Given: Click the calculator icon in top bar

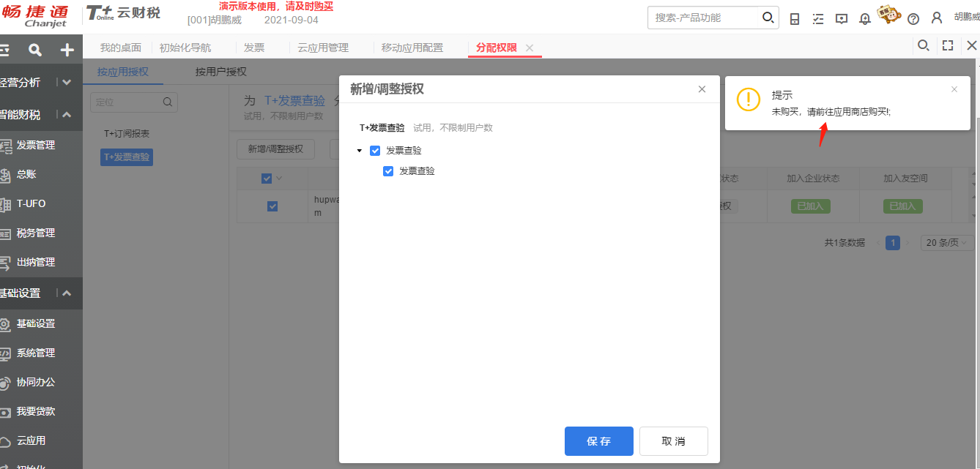Looking at the screenshot, I should 795,19.
